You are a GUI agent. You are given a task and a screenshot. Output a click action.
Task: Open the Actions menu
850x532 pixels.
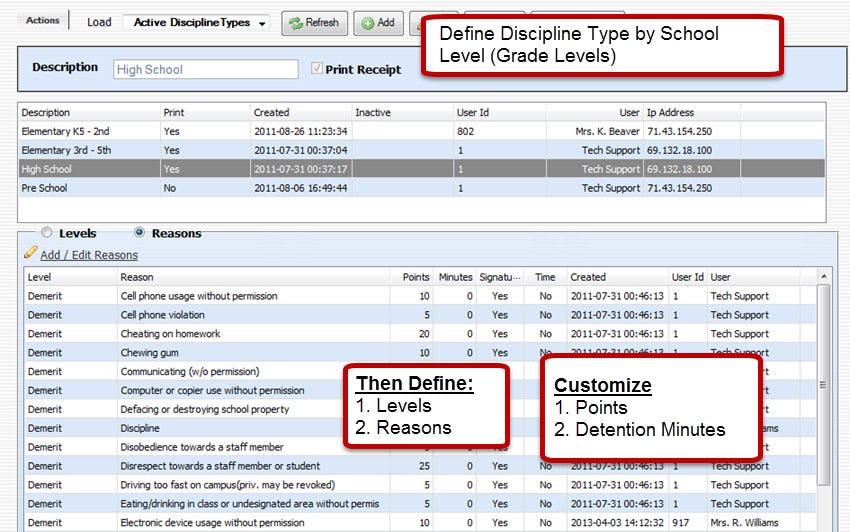tap(42, 21)
